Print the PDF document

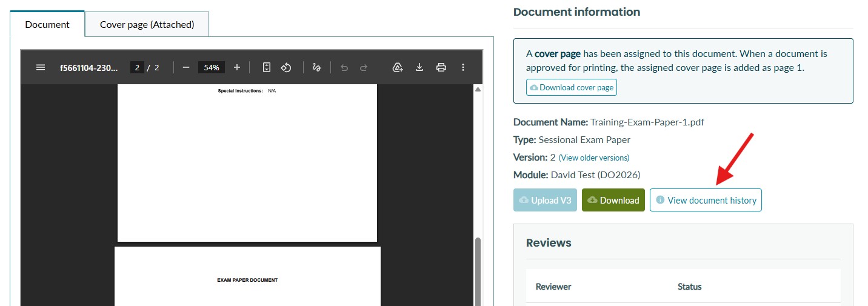[x=441, y=67]
